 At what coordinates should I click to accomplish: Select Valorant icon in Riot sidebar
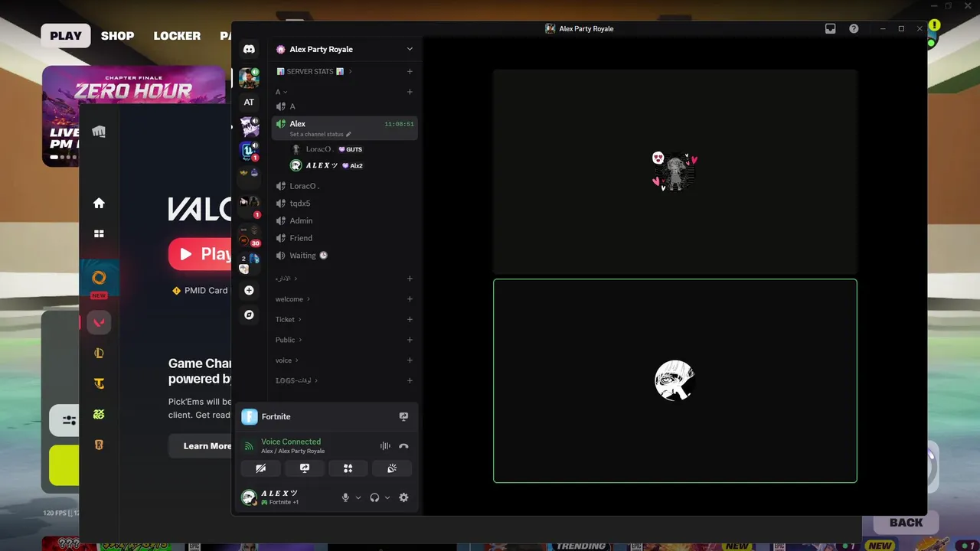(x=99, y=322)
